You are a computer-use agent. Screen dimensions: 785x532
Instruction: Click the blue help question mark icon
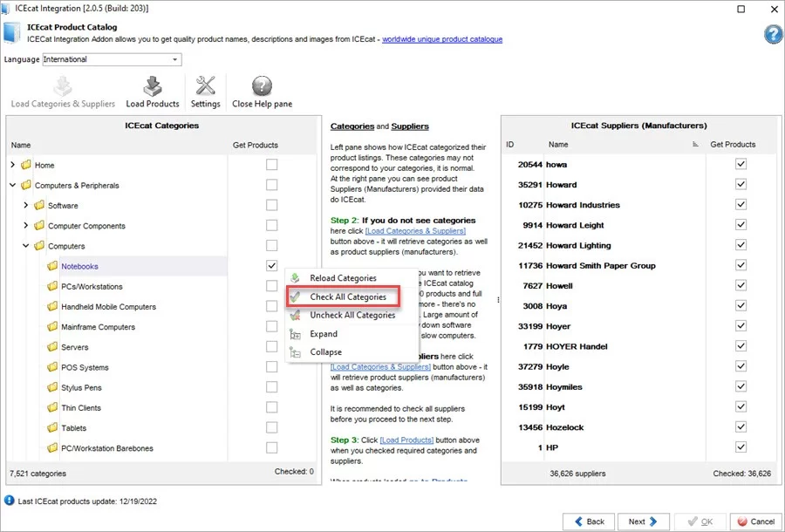click(772, 34)
